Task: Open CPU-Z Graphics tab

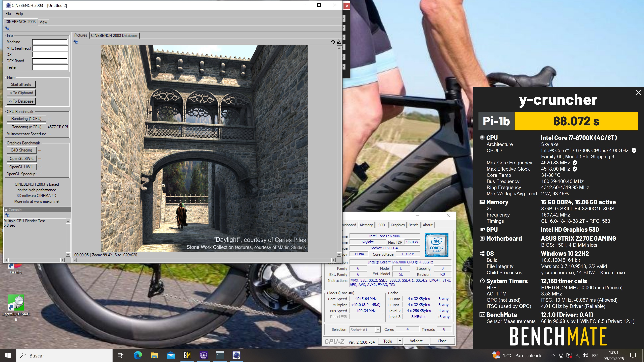Action: pos(397,225)
